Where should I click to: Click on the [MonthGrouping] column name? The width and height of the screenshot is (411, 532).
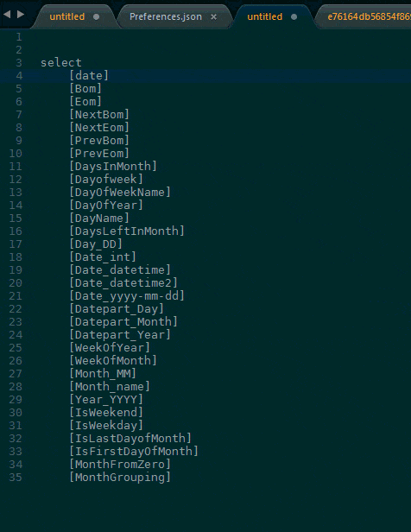pyautogui.click(x=120, y=478)
